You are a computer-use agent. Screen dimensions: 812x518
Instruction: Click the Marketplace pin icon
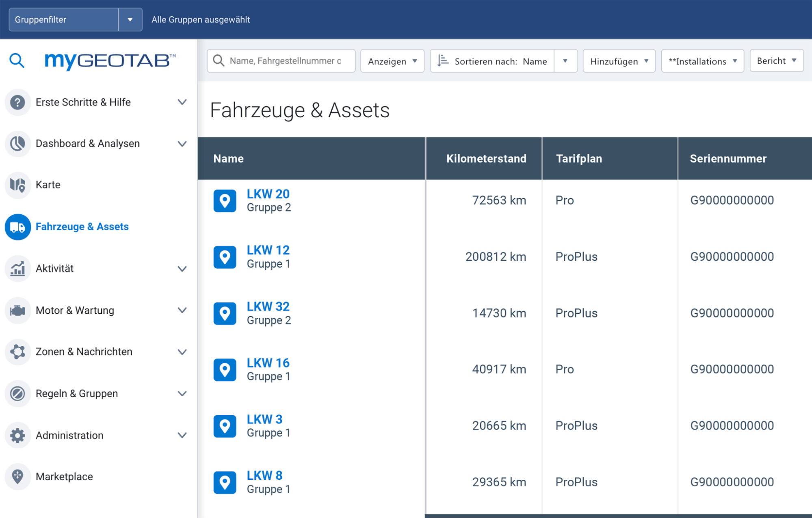coord(17,477)
